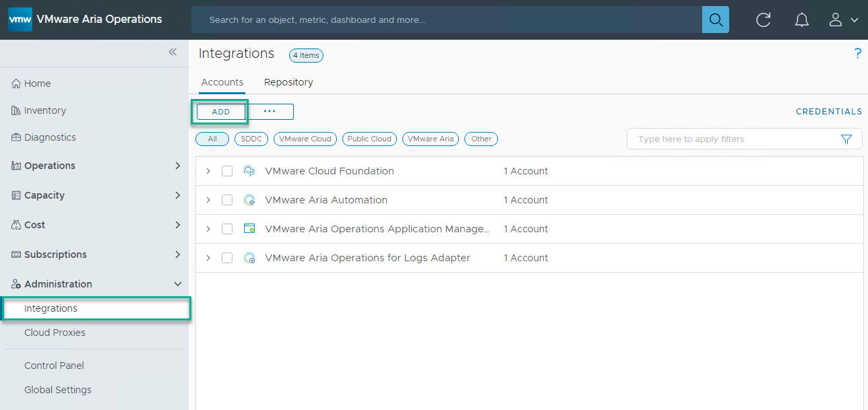Filter accounts using the SDDC pill

click(251, 139)
